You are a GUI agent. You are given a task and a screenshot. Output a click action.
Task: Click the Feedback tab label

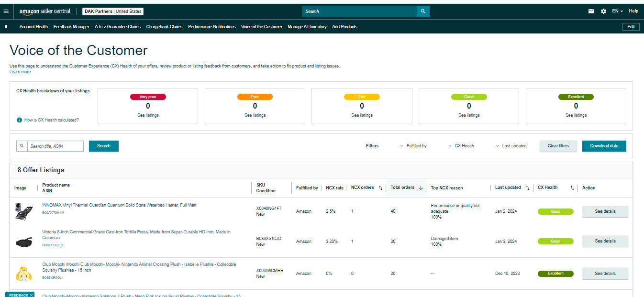tap(19, 295)
